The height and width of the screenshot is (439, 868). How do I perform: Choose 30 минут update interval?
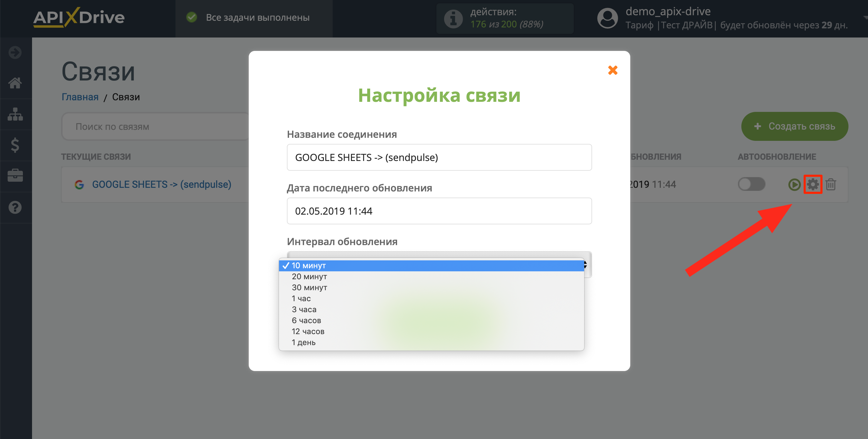pos(431,287)
